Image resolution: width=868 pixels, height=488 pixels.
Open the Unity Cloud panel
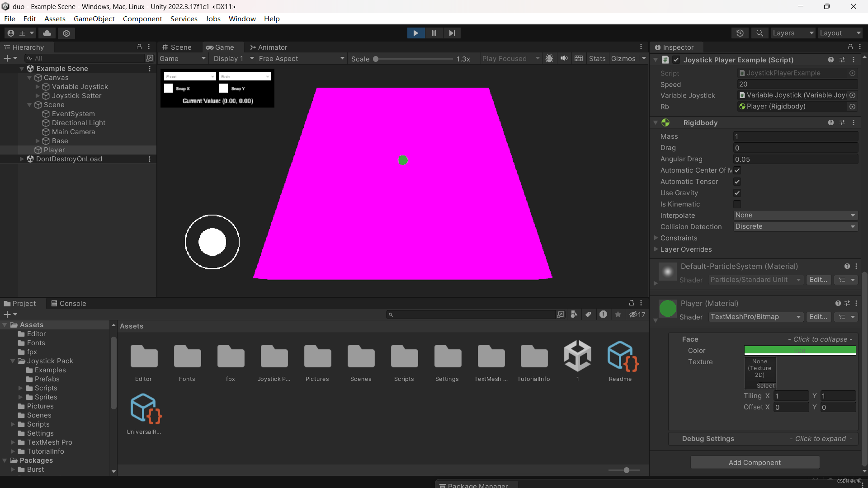point(47,33)
